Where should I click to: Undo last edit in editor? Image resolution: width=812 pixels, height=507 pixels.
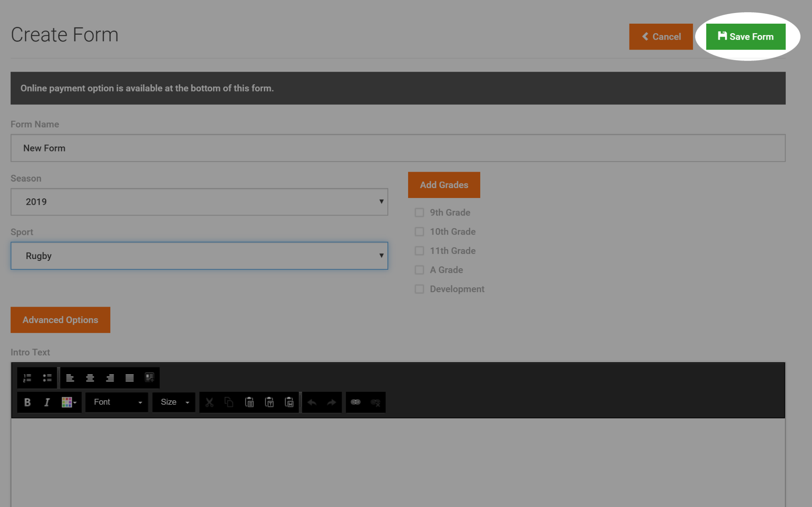[x=312, y=402]
